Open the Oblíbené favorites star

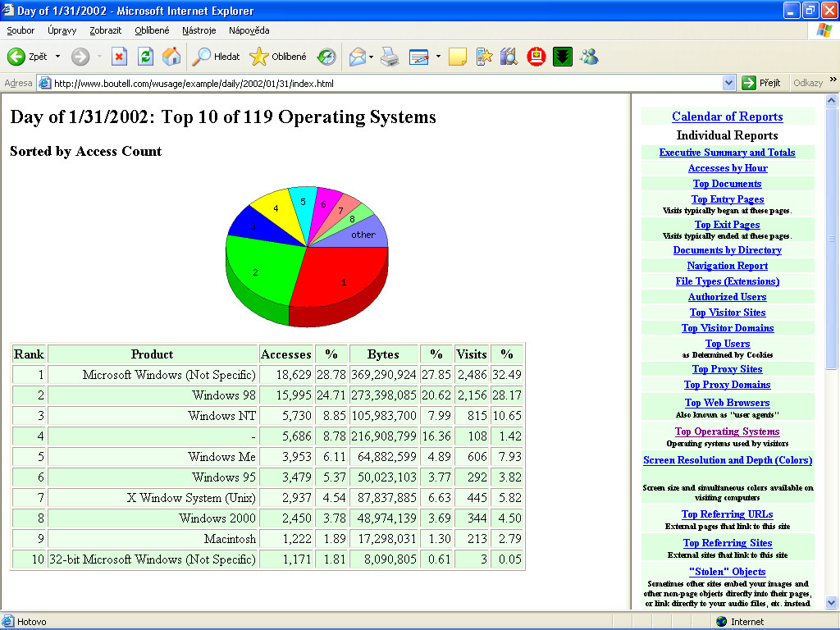[x=278, y=57]
